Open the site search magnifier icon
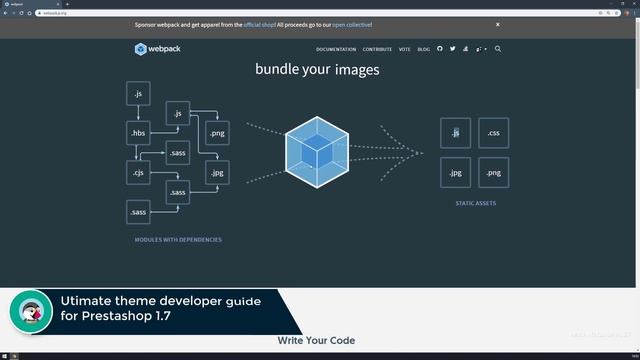The height and width of the screenshot is (360, 640). click(x=498, y=49)
